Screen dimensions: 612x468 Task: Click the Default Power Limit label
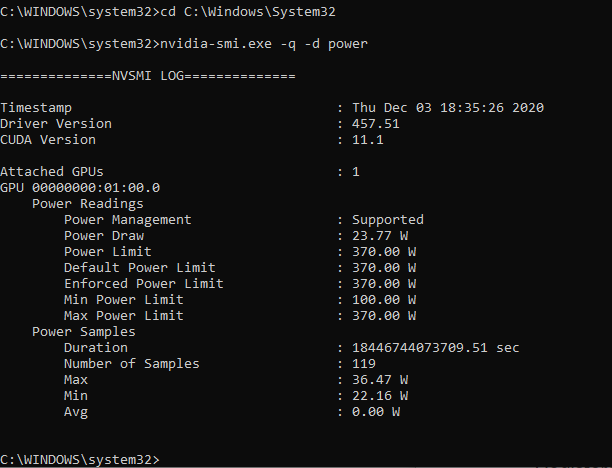click(x=140, y=268)
